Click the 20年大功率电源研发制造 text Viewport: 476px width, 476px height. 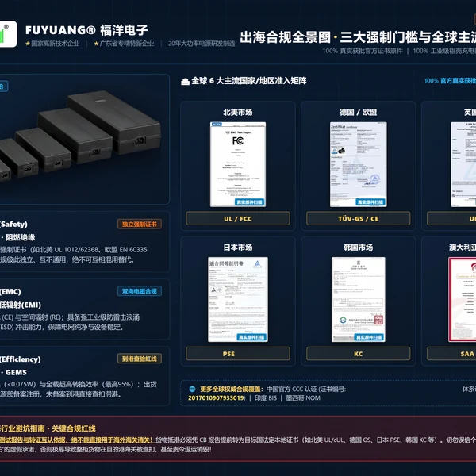point(202,44)
